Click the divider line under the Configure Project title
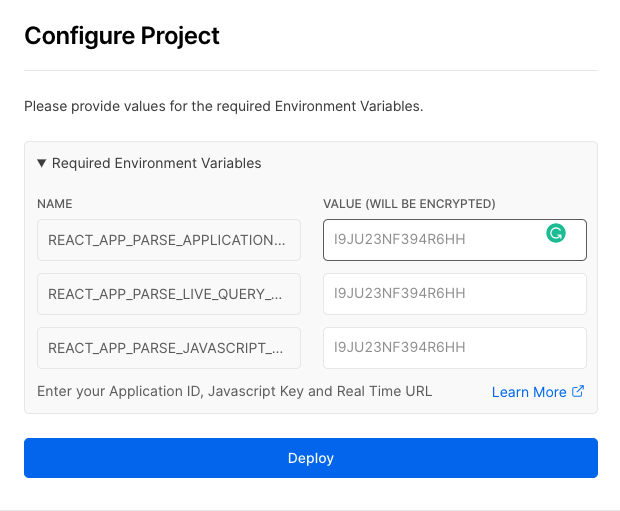This screenshot has width=620, height=511. tap(311, 70)
